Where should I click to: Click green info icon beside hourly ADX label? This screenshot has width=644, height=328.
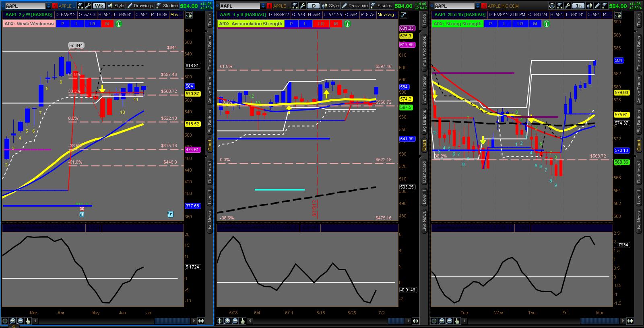click(547, 24)
